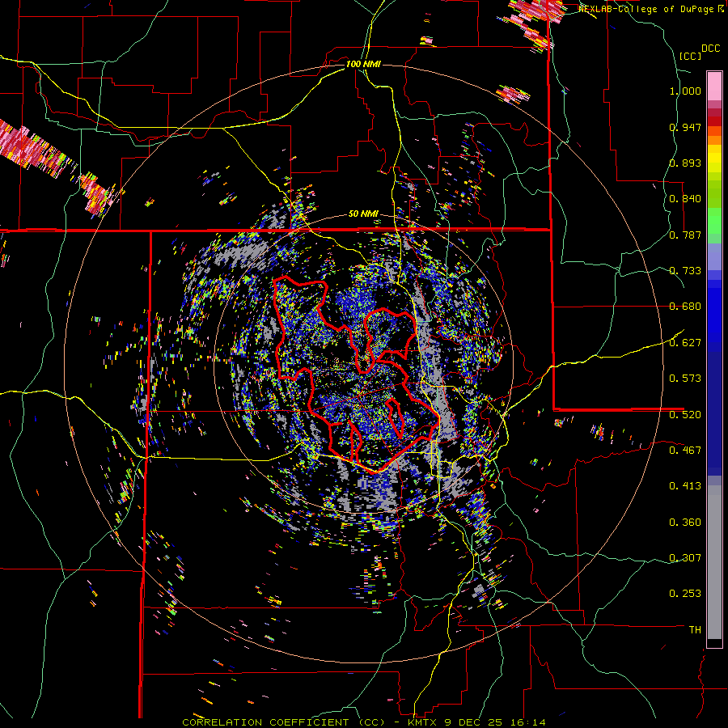
Task: Click the 0.627 scale value
Action: 685,343
